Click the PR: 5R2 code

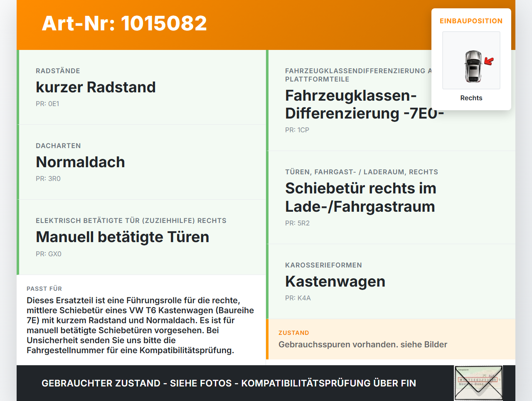pyautogui.click(x=297, y=223)
